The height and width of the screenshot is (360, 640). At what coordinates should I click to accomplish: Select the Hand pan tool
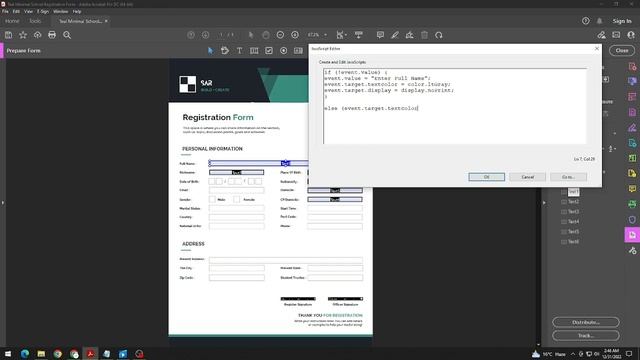point(266,35)
